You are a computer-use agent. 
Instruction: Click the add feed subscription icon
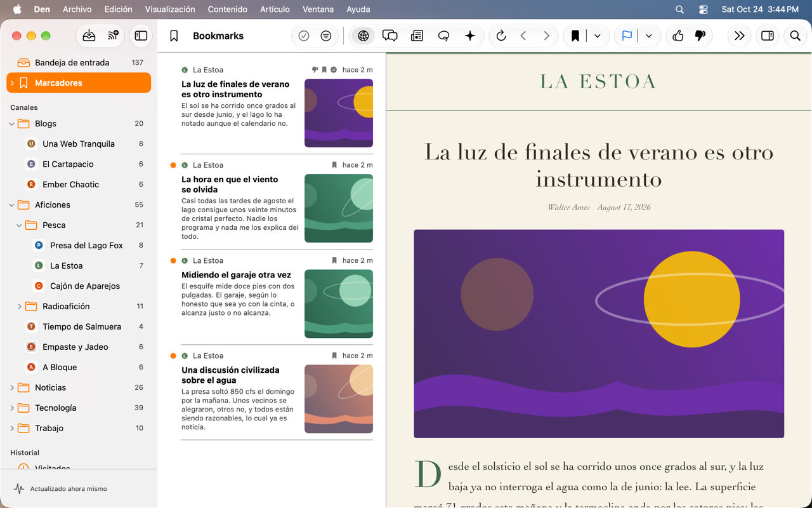click(x=114, y=36)
